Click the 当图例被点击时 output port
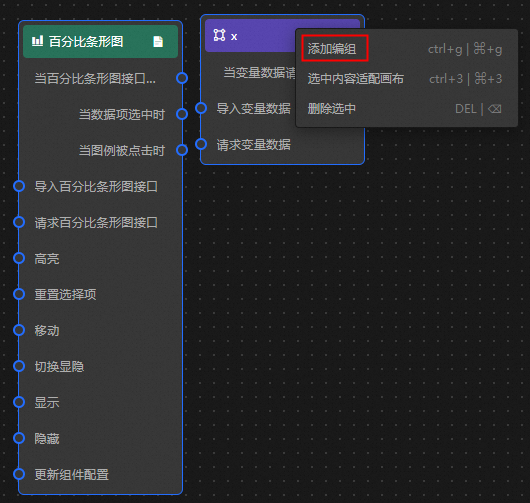 coord(182,150)
